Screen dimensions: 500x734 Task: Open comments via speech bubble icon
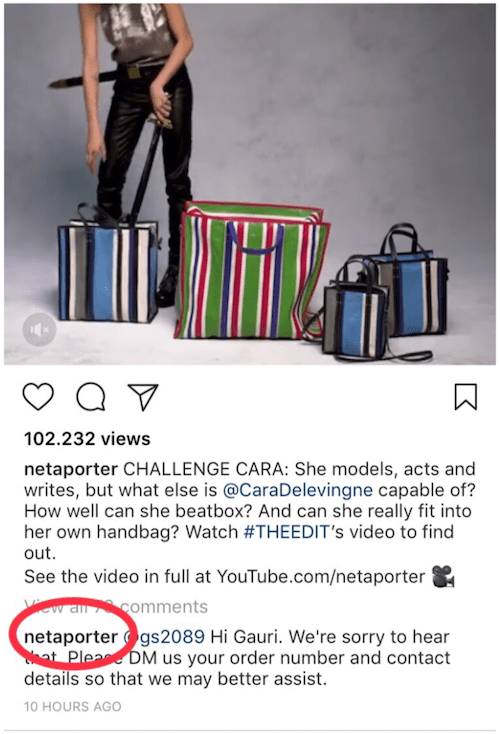coord(91,396)
